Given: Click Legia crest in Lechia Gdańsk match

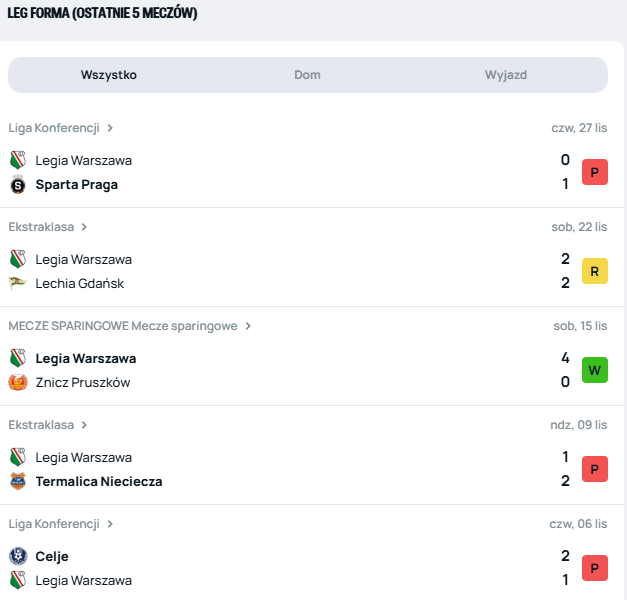Looking at the screenshot, I should click(x=18, y=259).
